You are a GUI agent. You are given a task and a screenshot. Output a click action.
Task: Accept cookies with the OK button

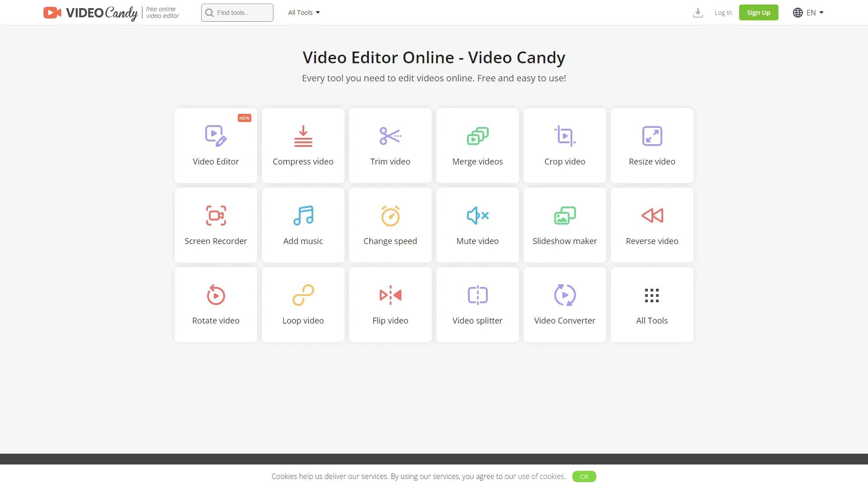584,476
